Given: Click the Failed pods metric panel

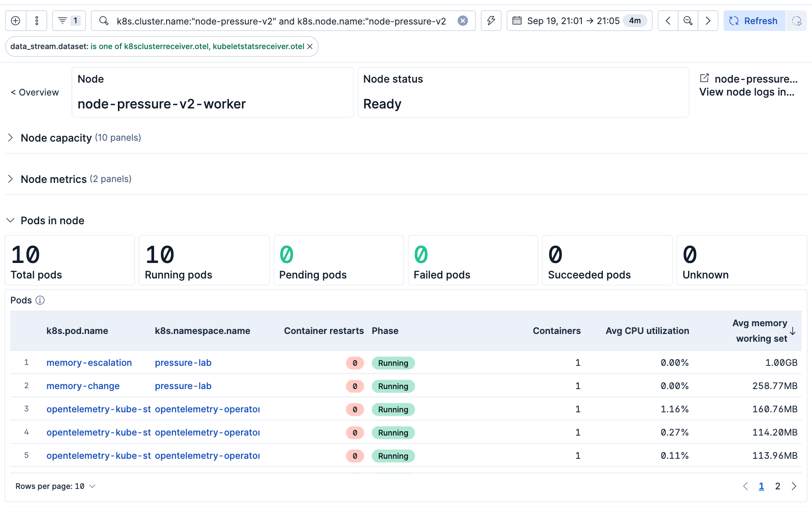Looking at the screenshot, I should point(472,260).
